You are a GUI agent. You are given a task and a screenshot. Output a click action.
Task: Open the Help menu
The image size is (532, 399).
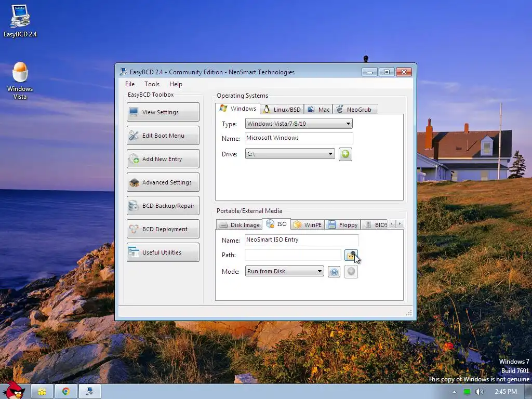click(176, 84)
